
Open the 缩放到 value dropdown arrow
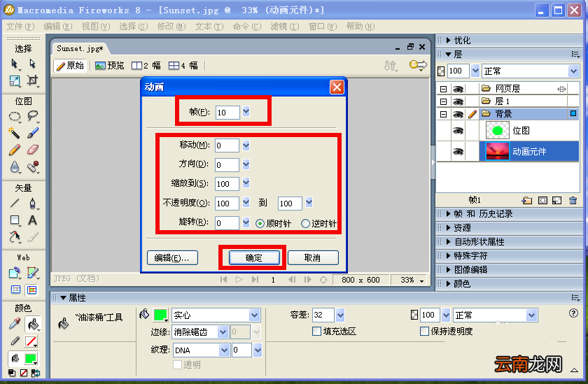click(x=246, y=183)
